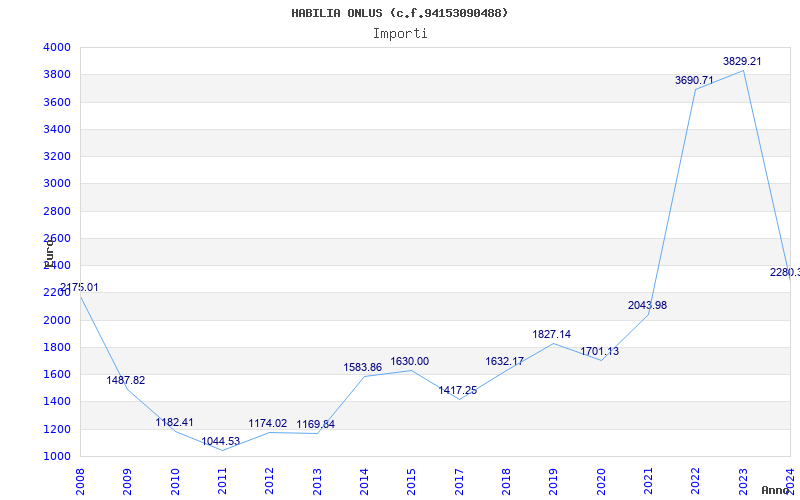Click the Importi subtitle
The image size is (800, 500).
tap(400, 34)
